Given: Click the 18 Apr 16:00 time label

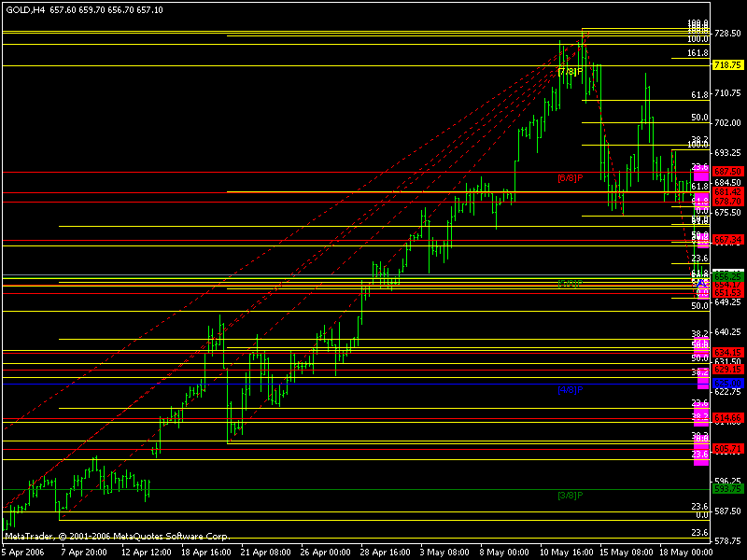Looking at the screenshot, I should pos(205,553).
